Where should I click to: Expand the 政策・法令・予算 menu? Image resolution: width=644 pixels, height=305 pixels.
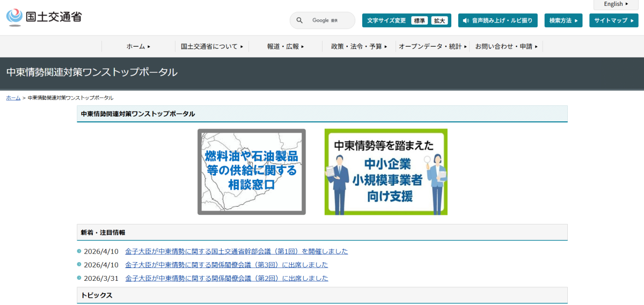359,47
